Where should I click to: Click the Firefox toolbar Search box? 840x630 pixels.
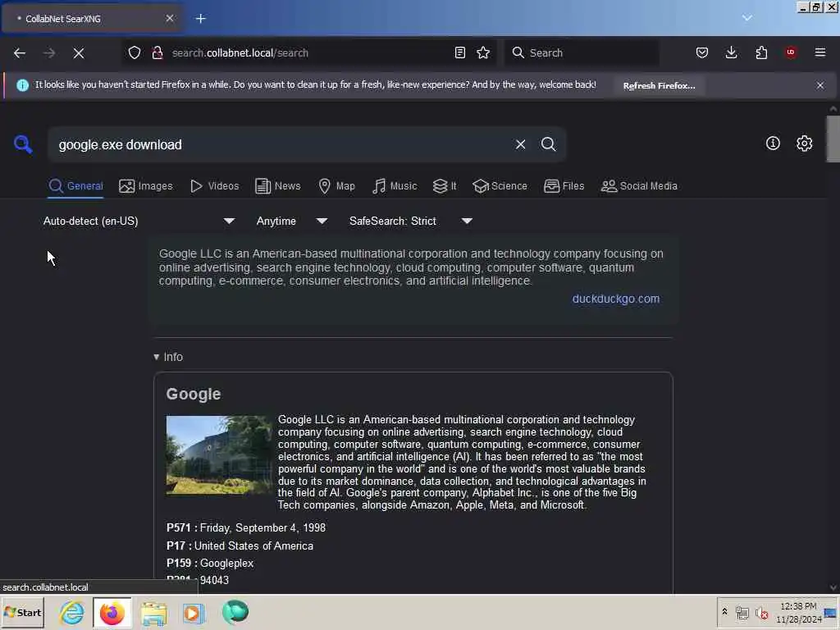coord(582,52)
